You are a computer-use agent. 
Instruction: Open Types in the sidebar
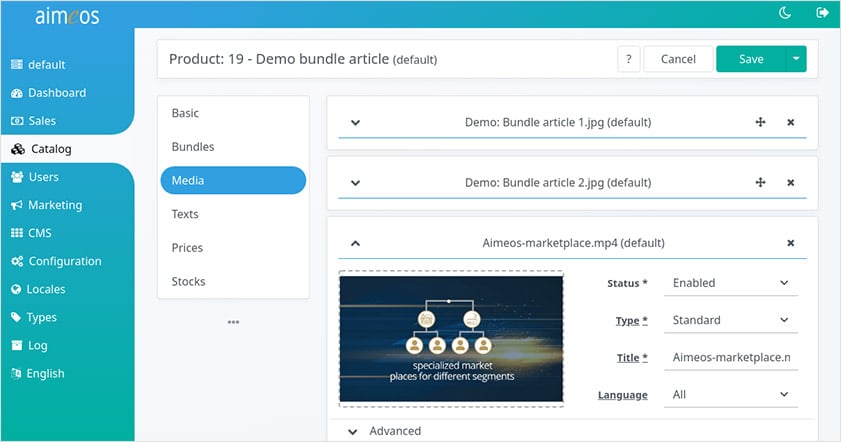(33, 317)
